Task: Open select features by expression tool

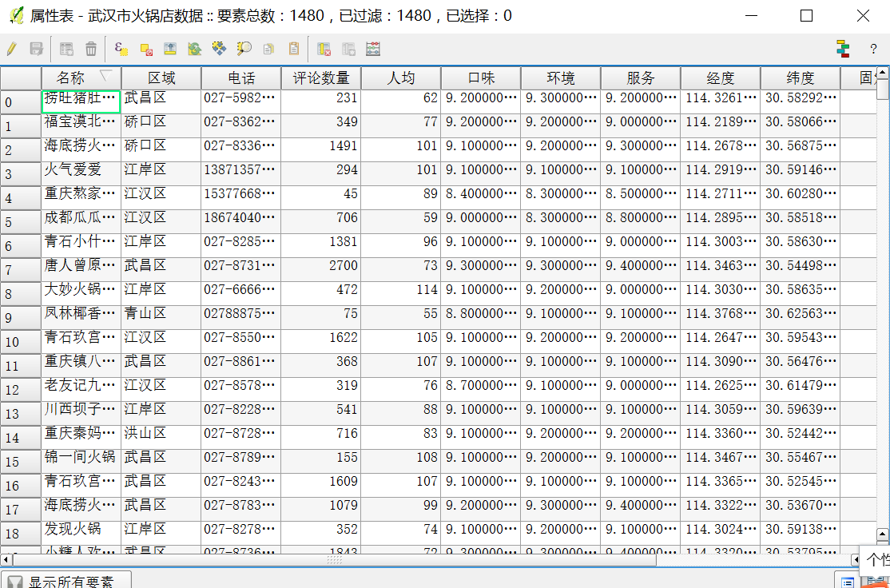Action: point(121,49)
